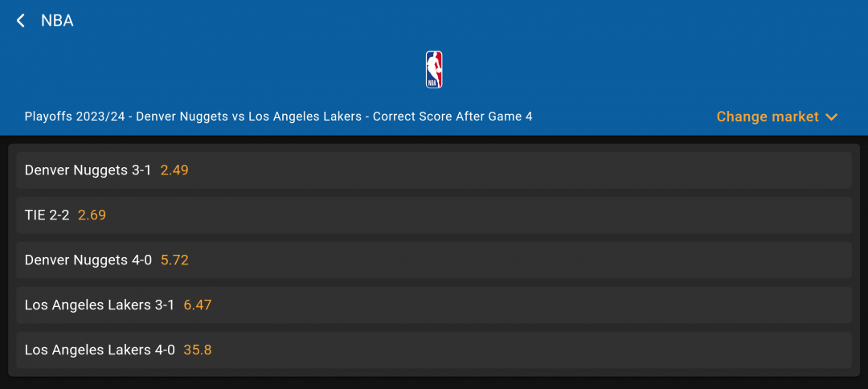Go back using the left arrow icon
Image resolution: width=868 pixels, height=389 pixels.
[x=21, y=21]
